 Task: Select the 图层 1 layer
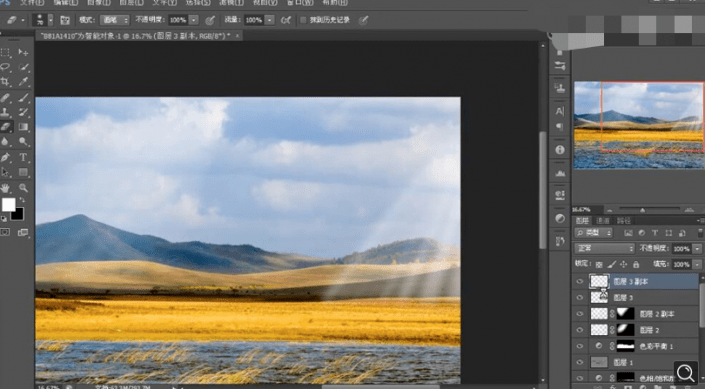click(635, 362)
